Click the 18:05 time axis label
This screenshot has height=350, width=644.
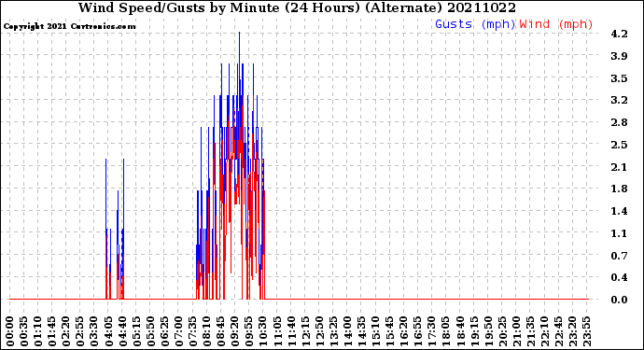[x=446, y=331]
